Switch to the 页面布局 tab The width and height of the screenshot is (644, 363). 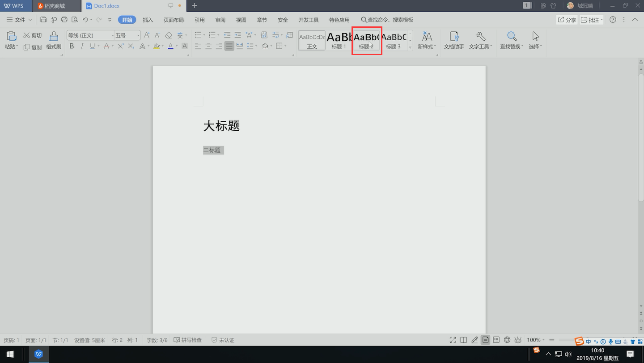tap(174, 20)
